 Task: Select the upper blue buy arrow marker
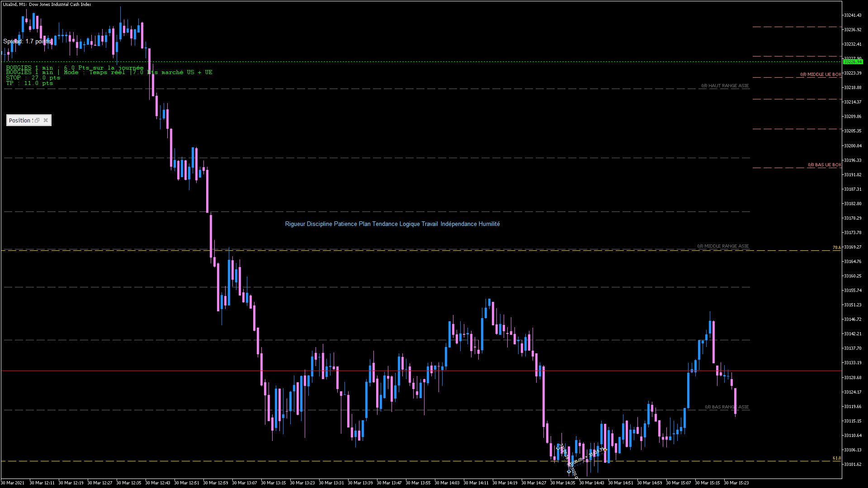pos(558,448)
